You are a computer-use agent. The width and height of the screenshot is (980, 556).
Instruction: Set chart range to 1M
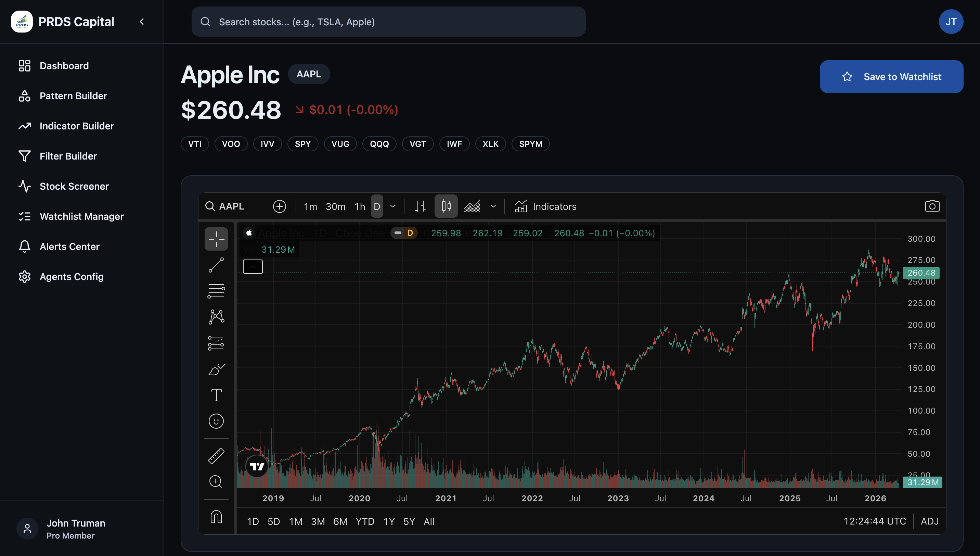(295, 522)
